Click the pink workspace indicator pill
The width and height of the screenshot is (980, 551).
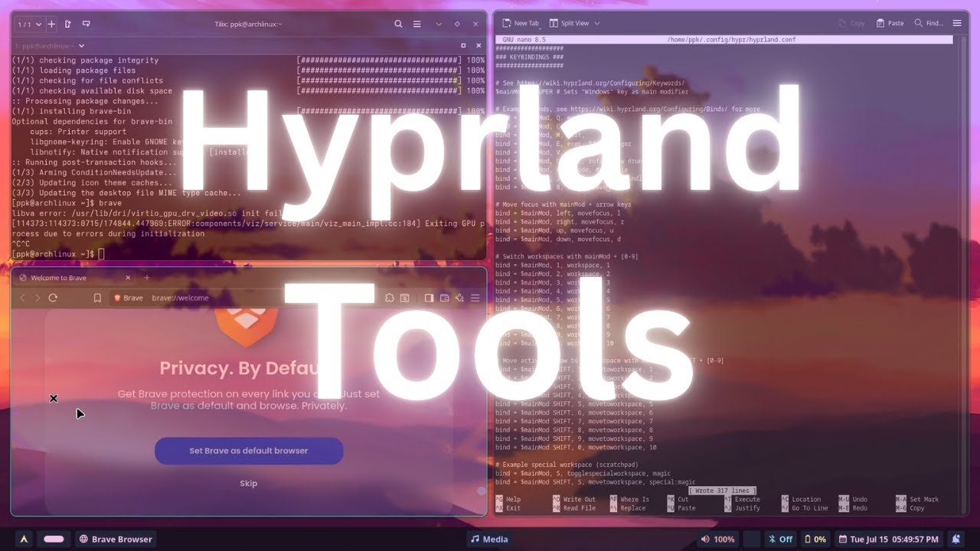point(54,539)
